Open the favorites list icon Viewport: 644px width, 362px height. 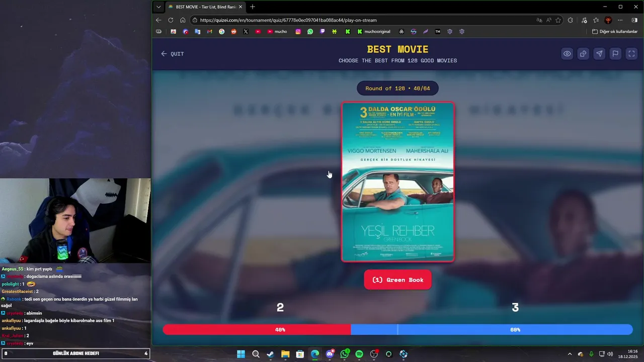596,20
